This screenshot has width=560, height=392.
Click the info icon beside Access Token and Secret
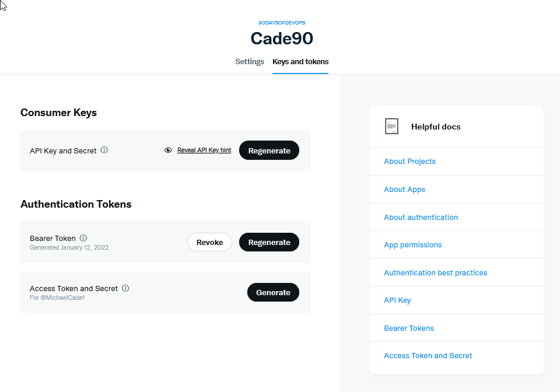pos(125,288)
